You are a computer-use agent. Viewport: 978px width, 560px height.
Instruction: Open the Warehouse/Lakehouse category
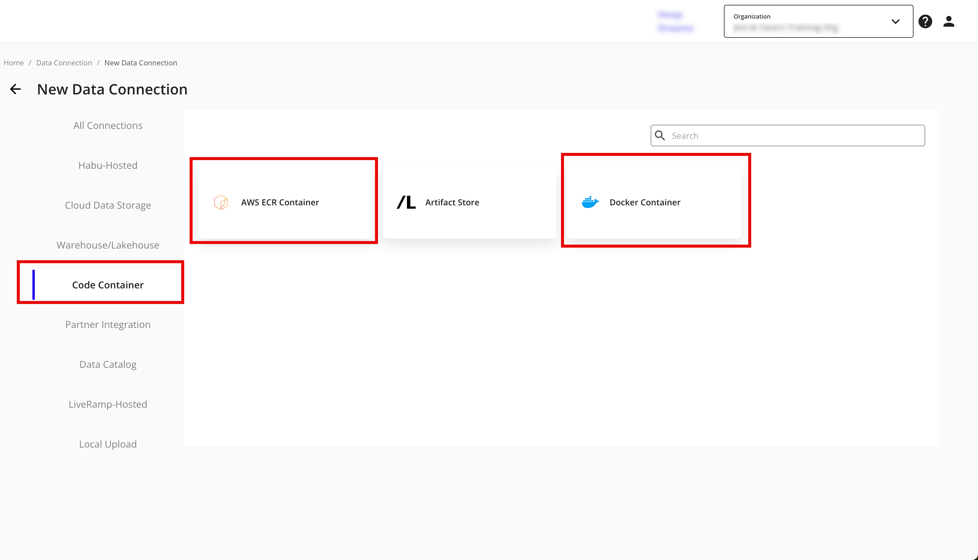coord(108,245)
